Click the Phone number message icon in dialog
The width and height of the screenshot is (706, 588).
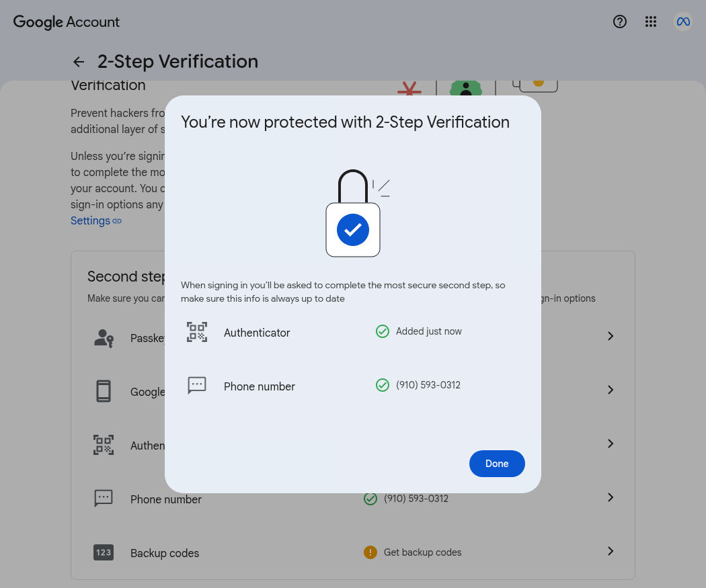coord(197,386)
